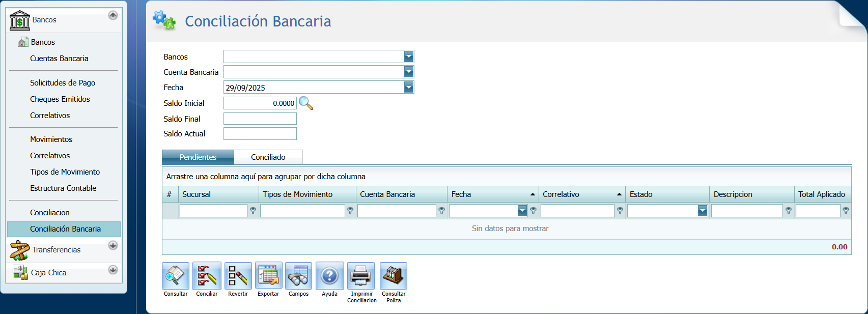Open the Bancos dropdown list
The height and width of the screenshot is (314, 868).
click(x=408, y=56)
